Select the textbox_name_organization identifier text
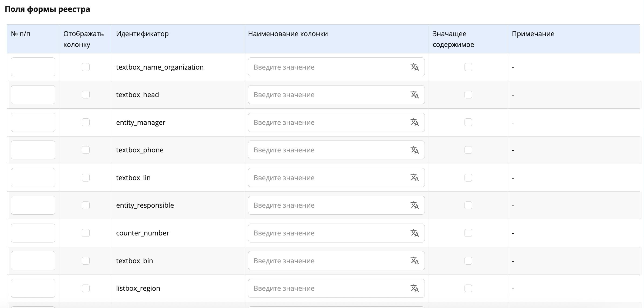 pyautogui.click(x=160, y=67)
